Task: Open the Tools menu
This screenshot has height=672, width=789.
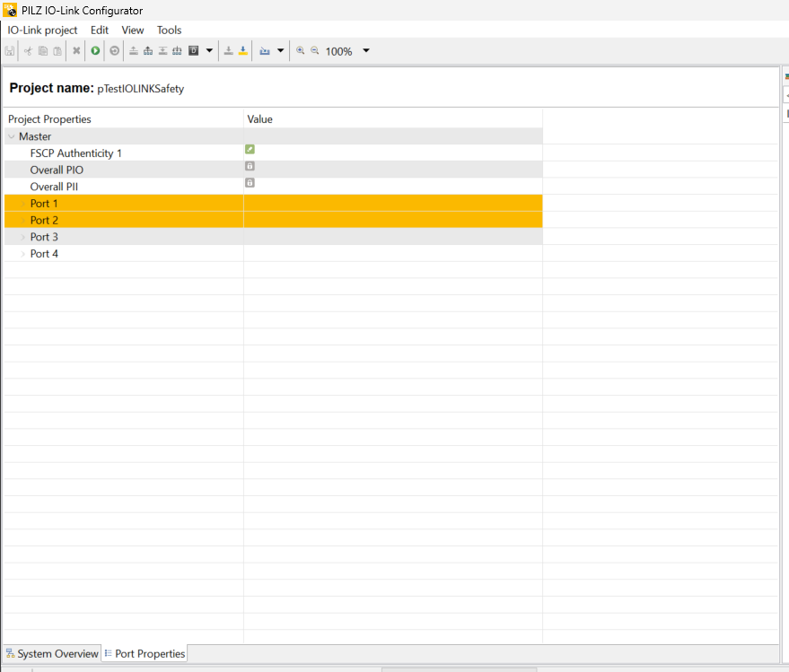Action: pyautogui.click(x=169, y=31)
